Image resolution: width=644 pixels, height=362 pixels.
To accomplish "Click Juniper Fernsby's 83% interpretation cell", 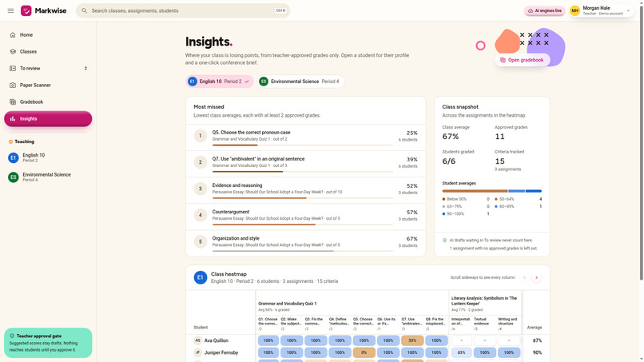I will [461, 352].
